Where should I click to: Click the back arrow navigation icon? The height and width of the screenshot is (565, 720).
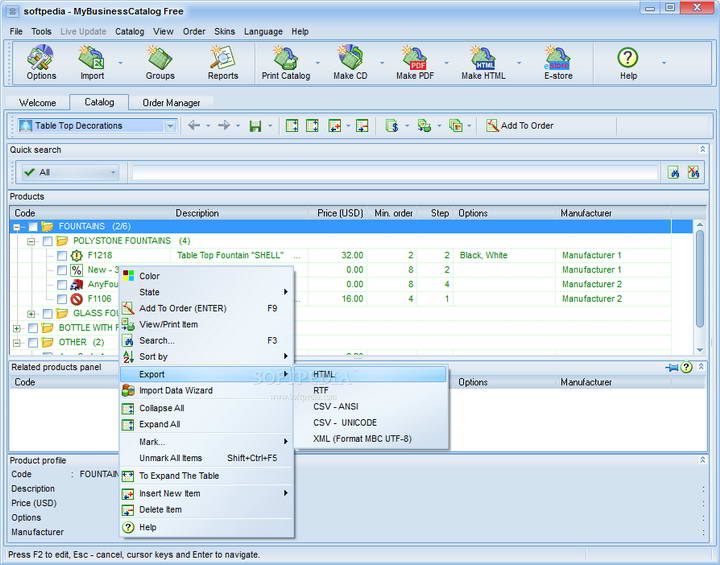point(194,125)
